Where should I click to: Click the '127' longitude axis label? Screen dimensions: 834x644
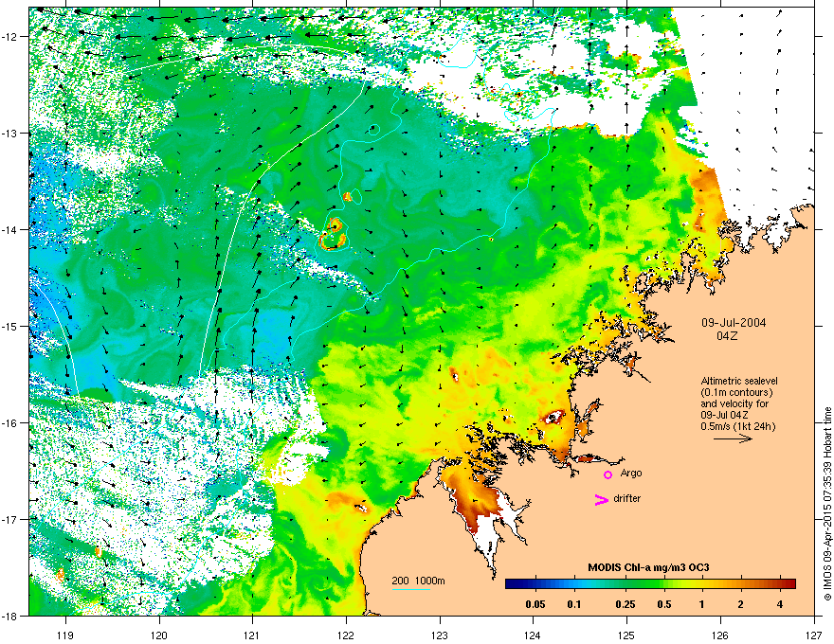click(814, 635)
